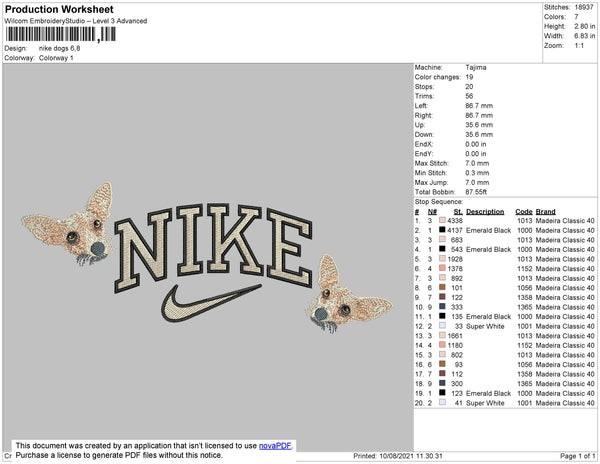Click code "1358" in stop row 17
The height and width of the screenshot is (464, 600).
click(525, 374)
